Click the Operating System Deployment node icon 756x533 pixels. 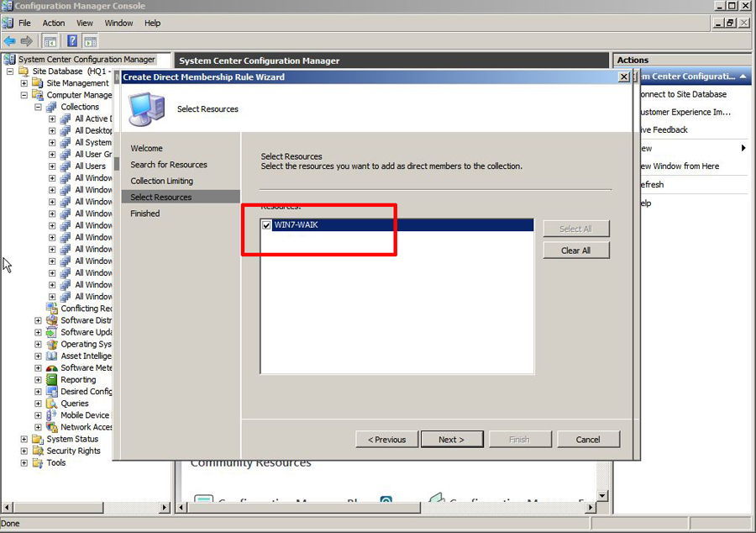pos(51,344)
